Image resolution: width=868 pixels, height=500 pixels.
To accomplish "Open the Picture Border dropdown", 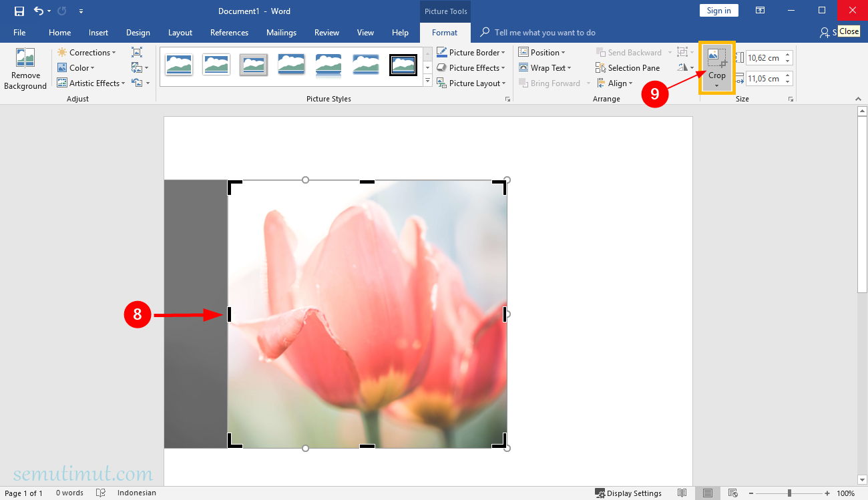I will click(x=471, y=52).
